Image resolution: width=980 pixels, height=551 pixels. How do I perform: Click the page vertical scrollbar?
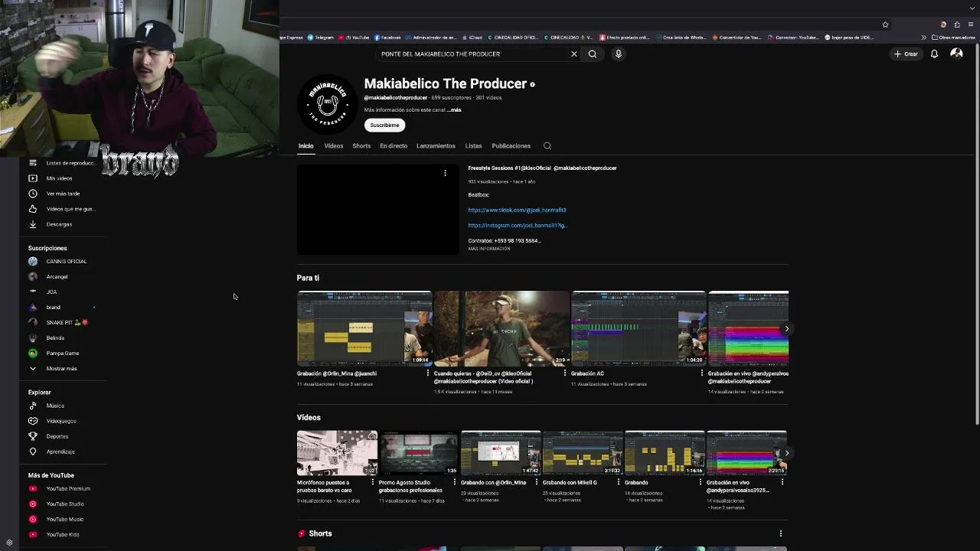click(x=976, y=233)
